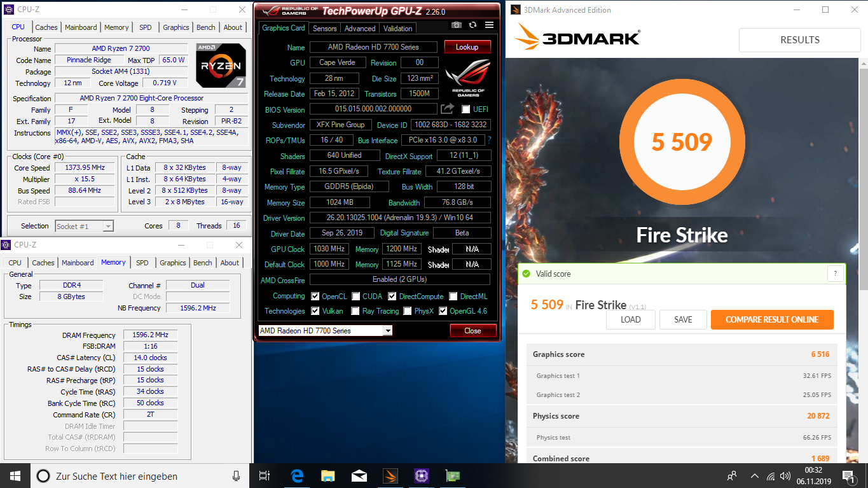This screenshot has height=488, width=868.
Task: Open the GPU-Z hamburger menu
Action: tap(489, 25)
